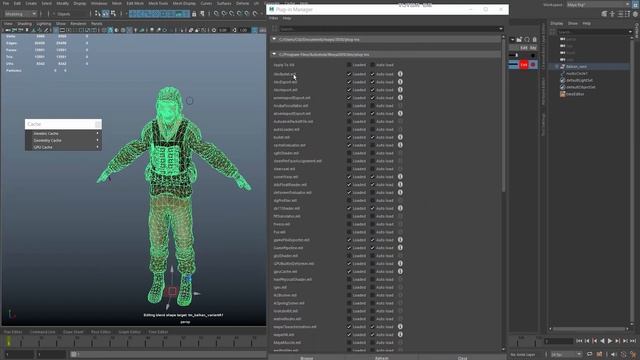Show info for bullet.mll plug-in

400,137
